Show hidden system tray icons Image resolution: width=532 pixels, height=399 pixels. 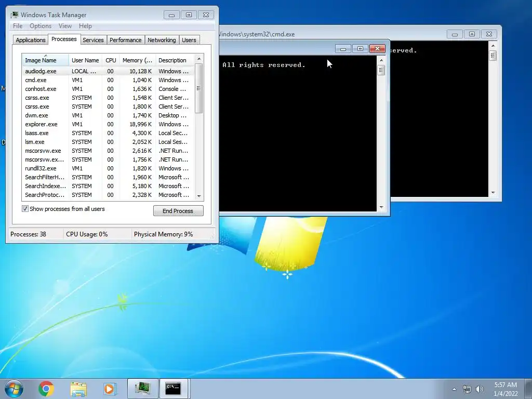(x=454, y=389)
